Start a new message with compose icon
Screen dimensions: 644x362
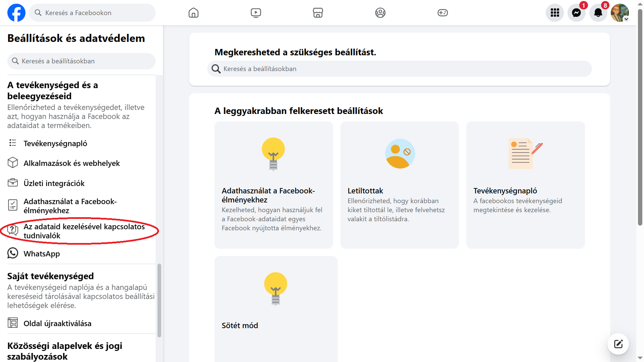pyautogui.click(x=618, y=344)
